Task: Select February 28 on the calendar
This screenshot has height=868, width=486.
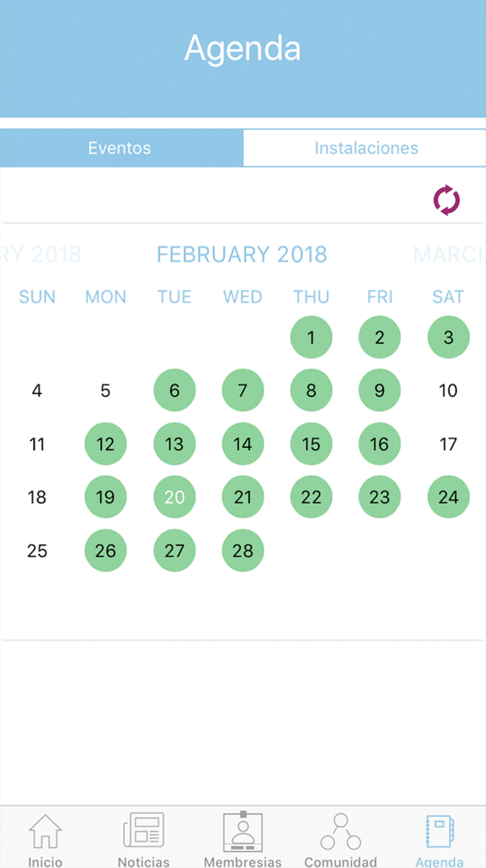Action: click(243, 551)
